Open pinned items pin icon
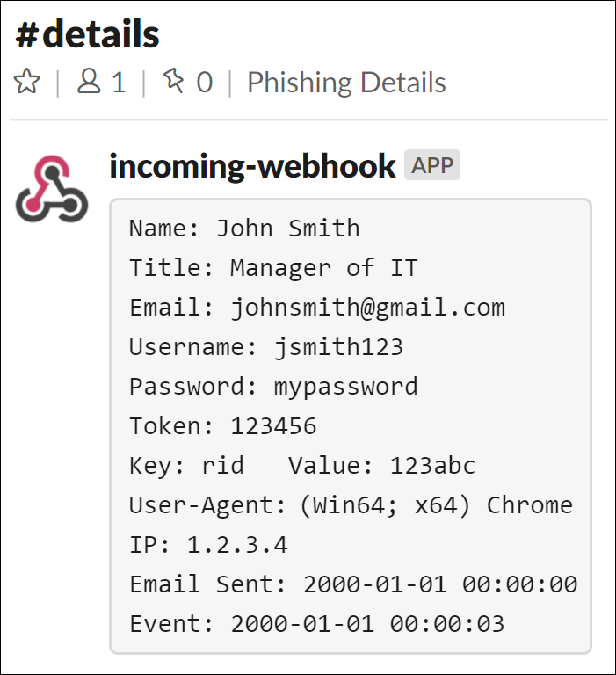This screenshot has height=675, width=616. (x=173, y=81)
